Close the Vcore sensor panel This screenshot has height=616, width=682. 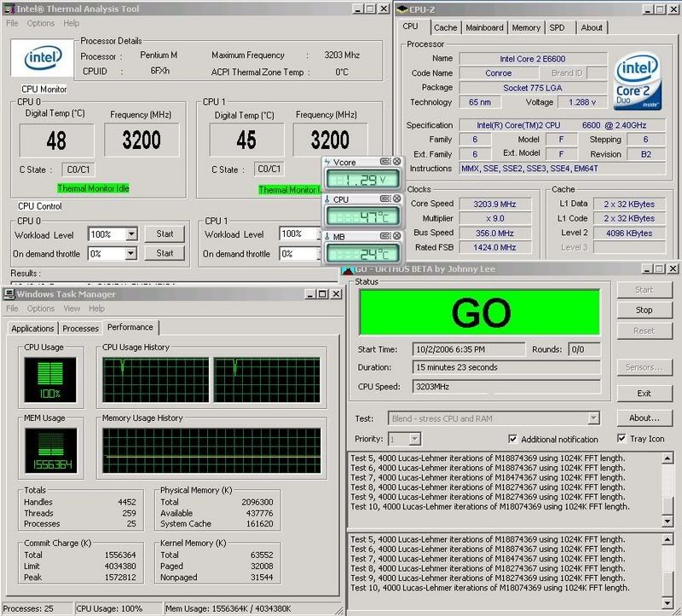[x=396, y=161]
